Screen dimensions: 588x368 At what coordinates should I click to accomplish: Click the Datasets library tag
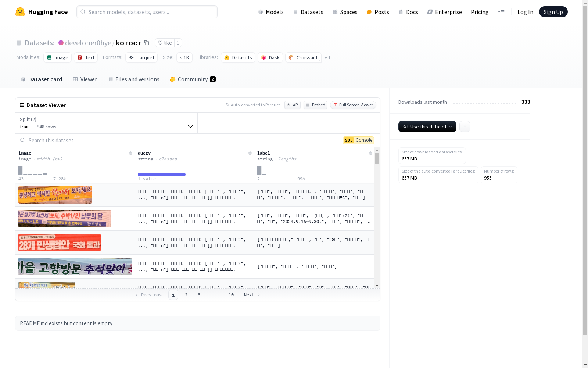tap(238, 57)
